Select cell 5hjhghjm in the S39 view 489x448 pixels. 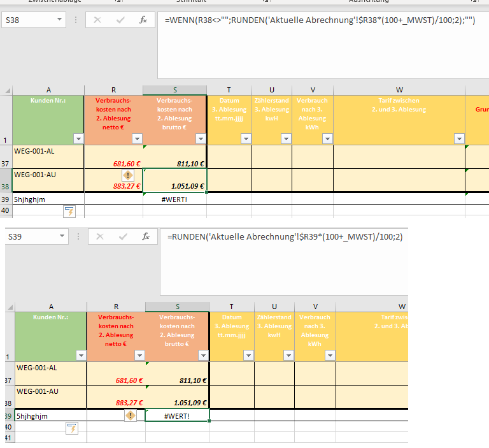[51, 416]
